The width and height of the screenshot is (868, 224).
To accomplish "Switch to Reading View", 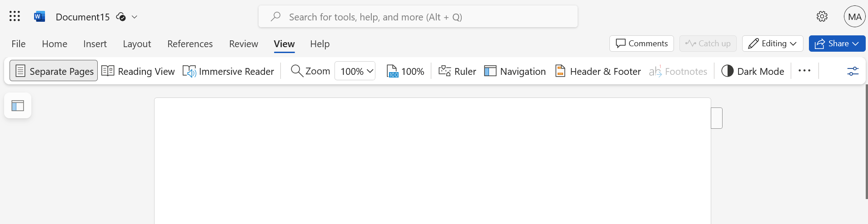I will [138, 71].
